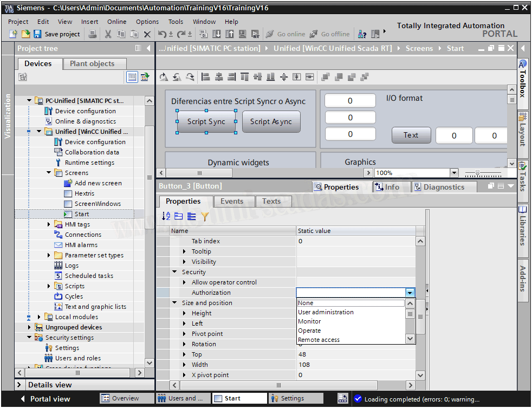
Task: Click the Script Async button on canvas
Action: [271, 122]
